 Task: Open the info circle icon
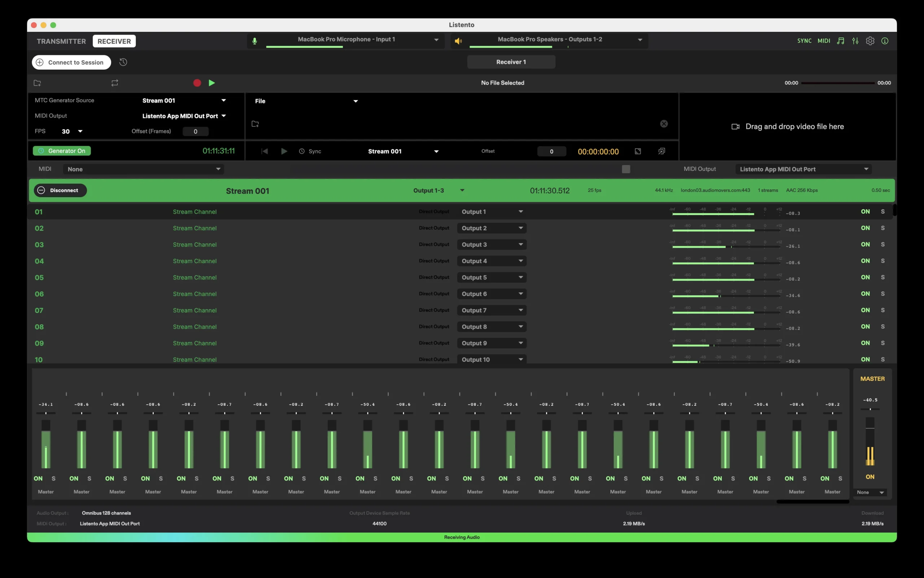click(885, 41)
